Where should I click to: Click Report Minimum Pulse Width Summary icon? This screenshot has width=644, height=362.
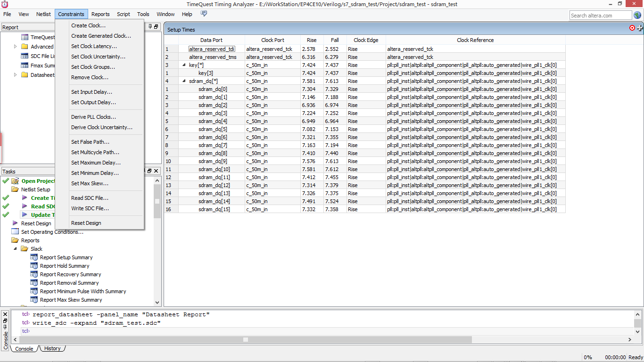click(34, 291)
